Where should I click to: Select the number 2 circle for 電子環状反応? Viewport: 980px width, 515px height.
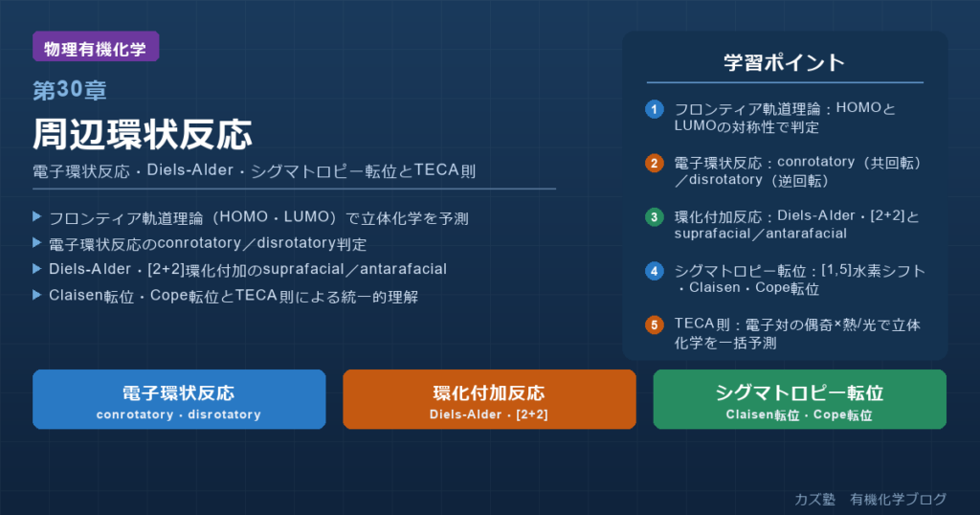click(x=655, y=163)
